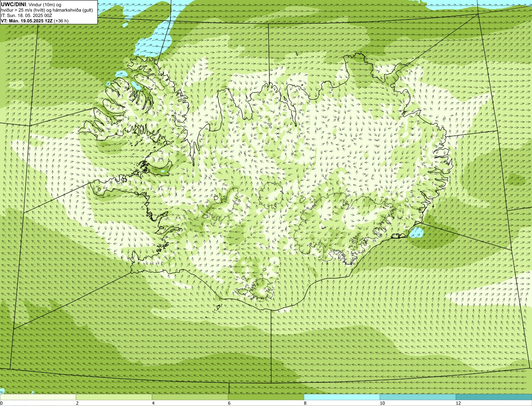Screen dimensions: 532x406
Task: Click the cyan legend swatch between 8 and 10
Action: coord(342,397)
